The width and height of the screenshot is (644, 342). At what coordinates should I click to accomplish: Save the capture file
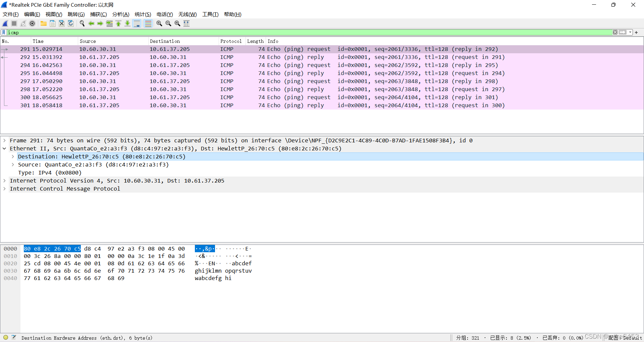click(53, 23)
